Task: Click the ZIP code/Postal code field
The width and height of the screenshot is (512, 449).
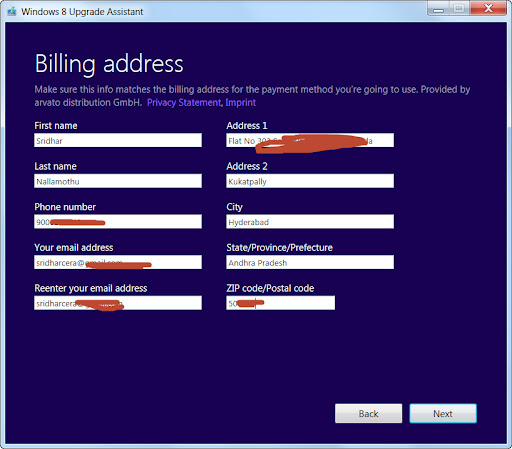Action: click(x=281, y=303)
